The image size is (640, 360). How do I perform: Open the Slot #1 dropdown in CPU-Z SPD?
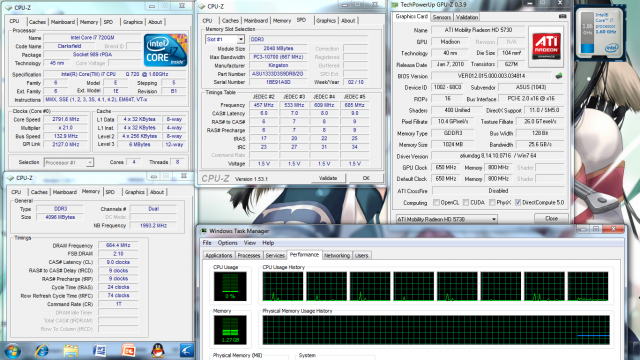pos(240,40)
